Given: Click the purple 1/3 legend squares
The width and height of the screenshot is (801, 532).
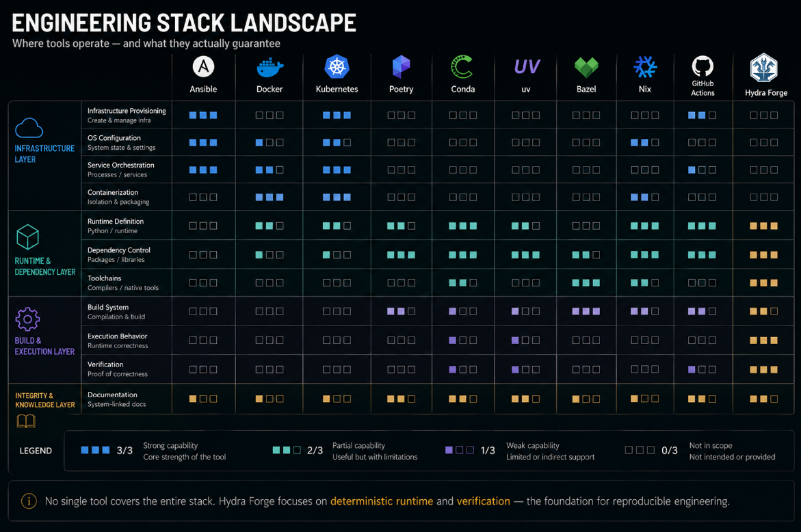Looking at the screenshot, I should pos(459,451).
